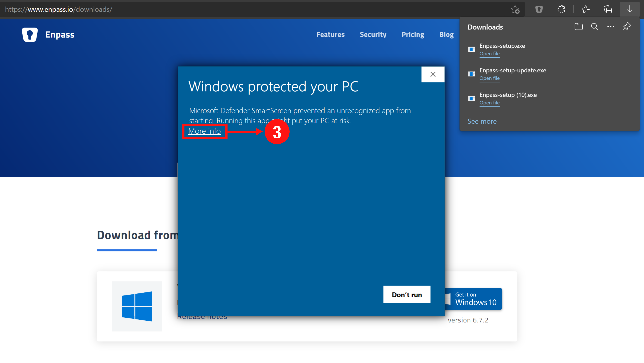Click See more in Downloads panel
Viewport: 644px width, 363px height.
tap(482, 122)
